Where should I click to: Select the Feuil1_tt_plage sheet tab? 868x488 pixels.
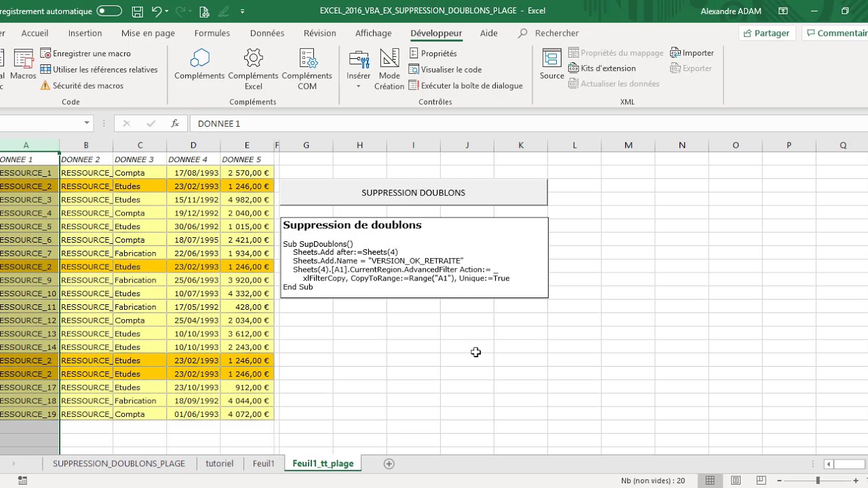click(x=323, y=464)
